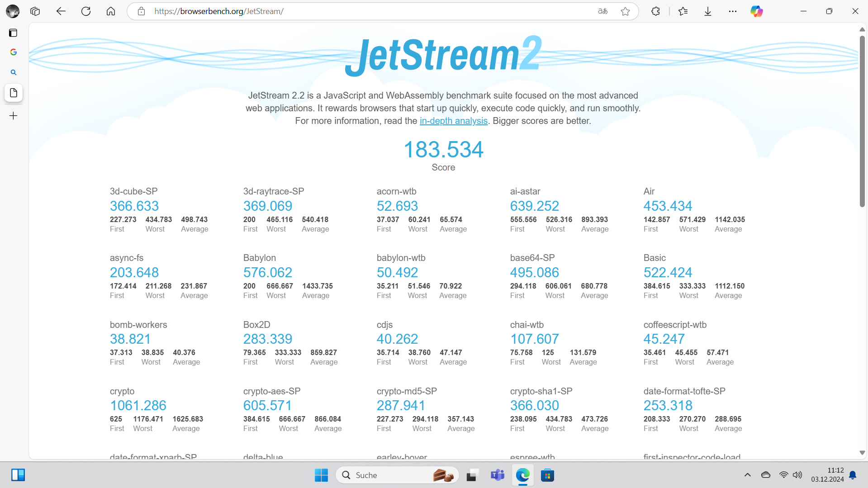Open the tab actions menu in sidebar
Screen dimensions: 868x488
13,33
